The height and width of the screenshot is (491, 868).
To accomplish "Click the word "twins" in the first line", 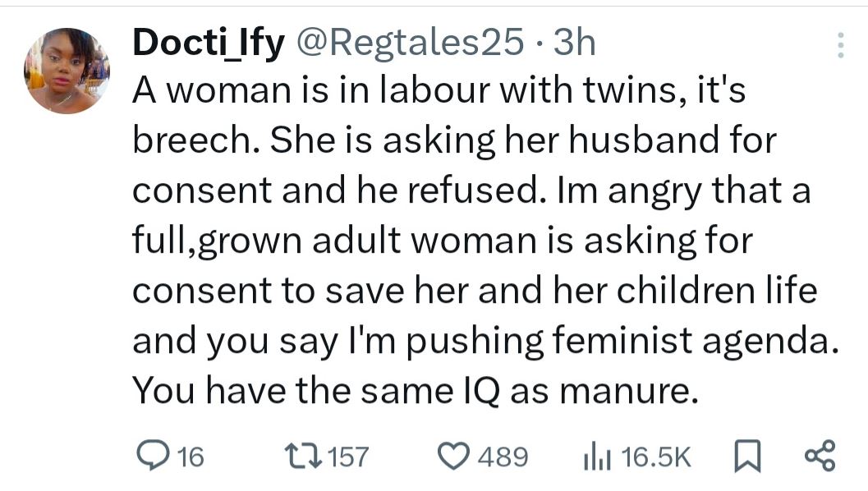I will click(625, 90).
